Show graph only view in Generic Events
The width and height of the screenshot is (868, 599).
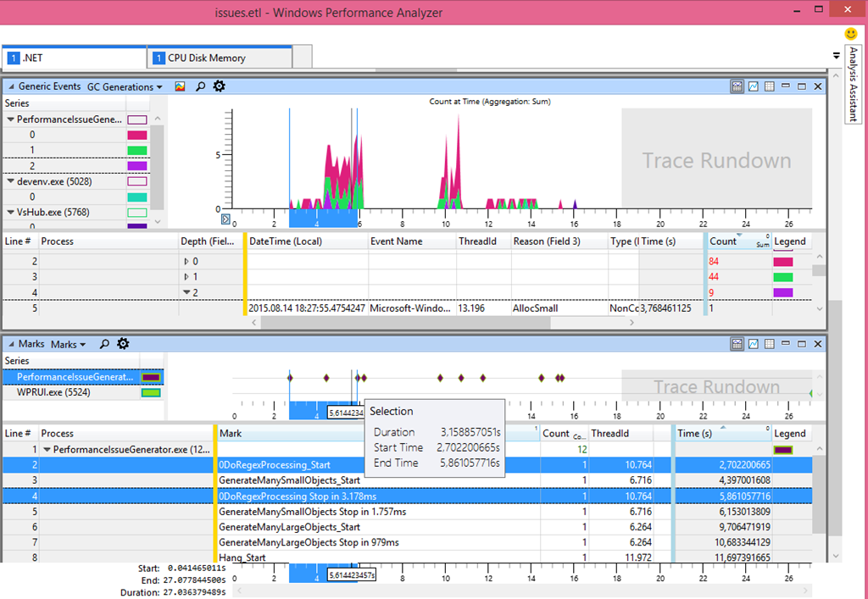(754, 86)
